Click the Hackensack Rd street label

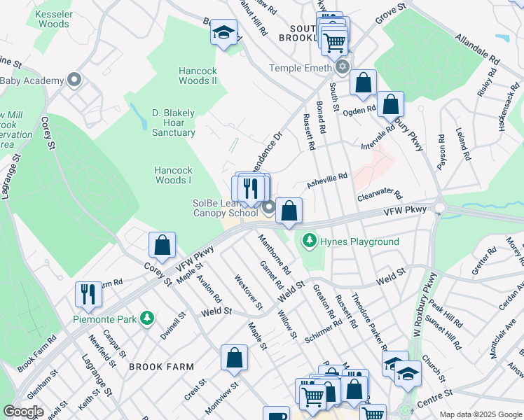point(509,106)
